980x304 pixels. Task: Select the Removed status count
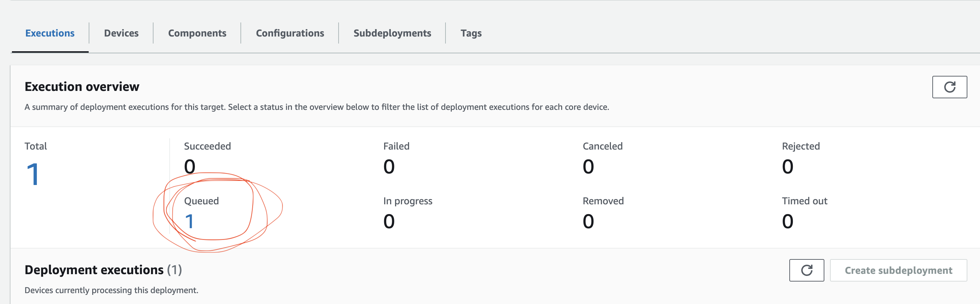click(588, 222)
